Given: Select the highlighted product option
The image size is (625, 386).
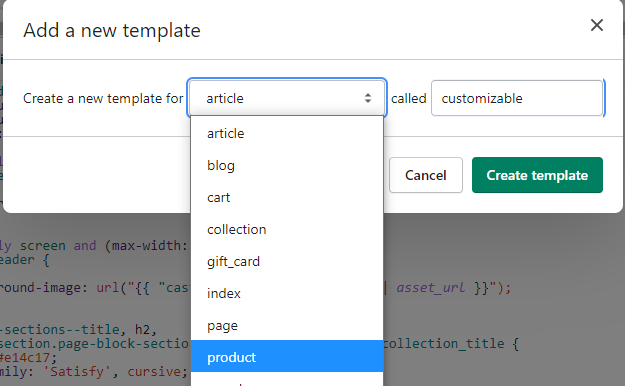Looking at the screenshot, I should 287,356.
